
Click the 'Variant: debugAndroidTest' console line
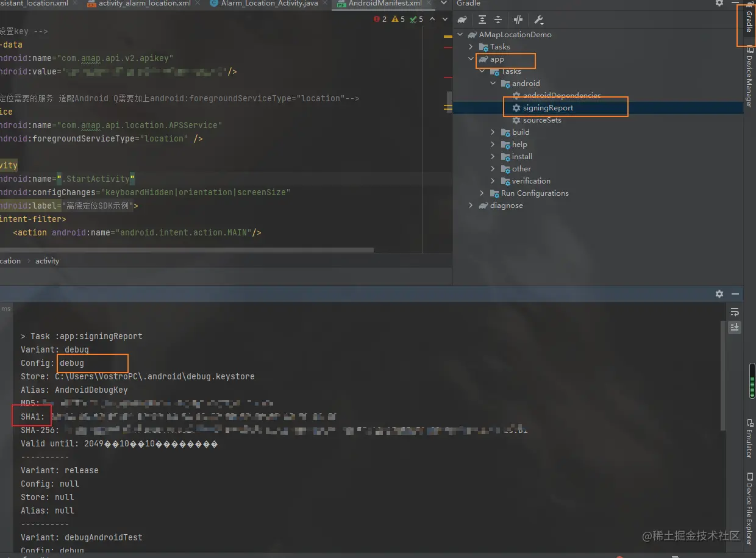coord(82,537)
